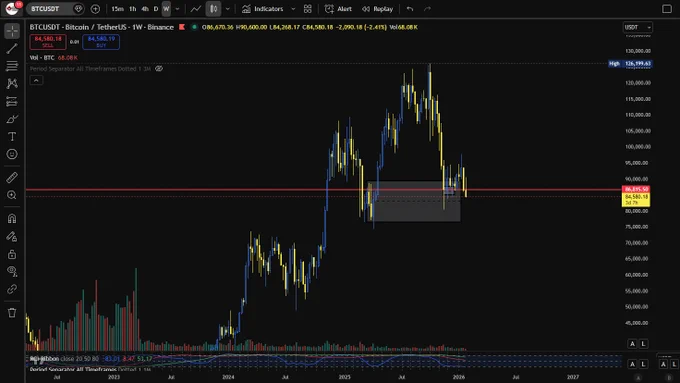Toggle Period Separator indicator visibility eye
This screenshot has width=680, height=383.
click(x=159, y=69)
